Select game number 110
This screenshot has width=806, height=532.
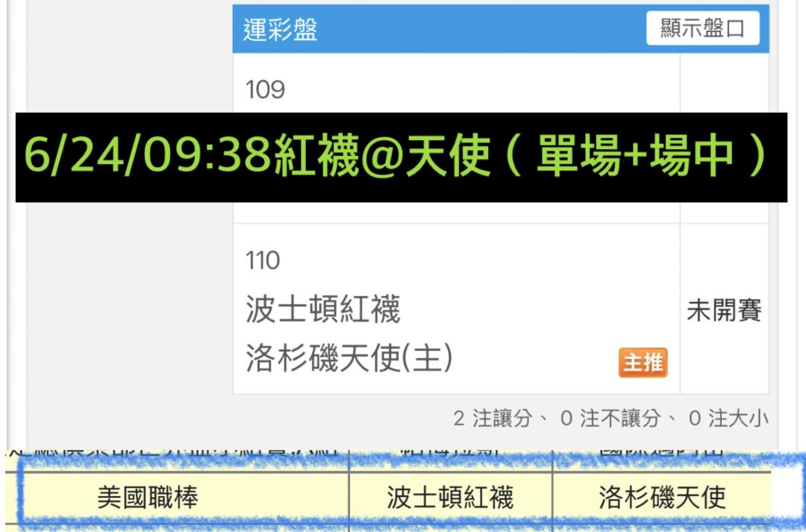[x=263, y=260]
